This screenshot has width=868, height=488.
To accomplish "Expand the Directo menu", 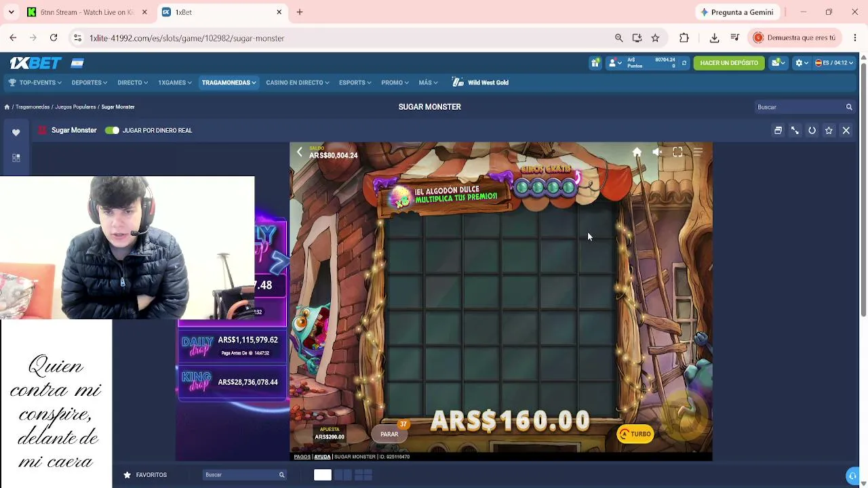I will 132,83.
